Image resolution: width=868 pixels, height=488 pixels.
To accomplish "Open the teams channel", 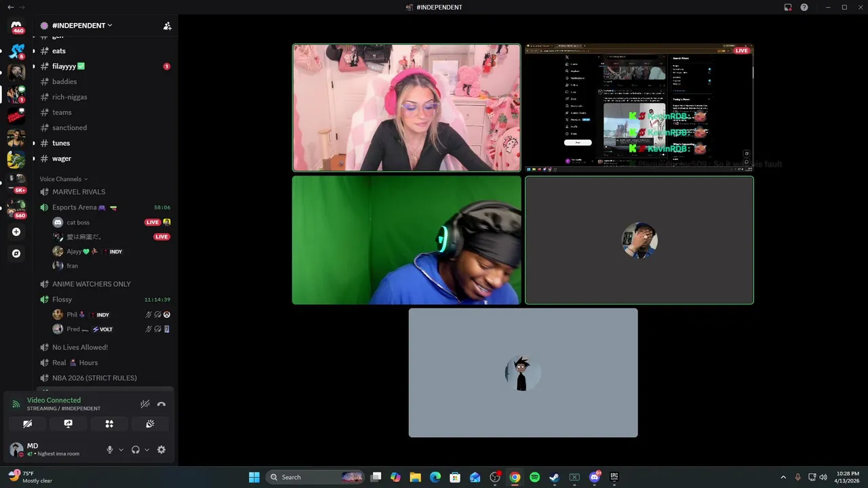I will pyautogui.click(x=105, y=113).
